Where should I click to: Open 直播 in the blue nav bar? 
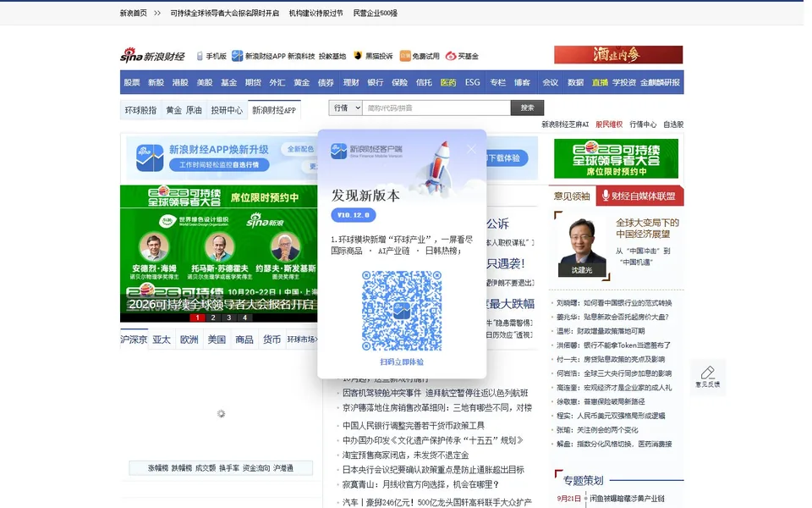[x=600, y=82]
